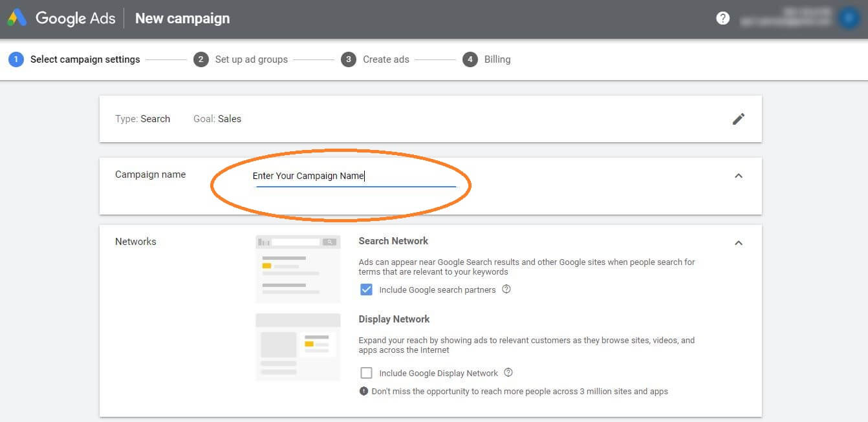
Task: Click the Include Google Display Network label
Action: (x=439, y=374)
